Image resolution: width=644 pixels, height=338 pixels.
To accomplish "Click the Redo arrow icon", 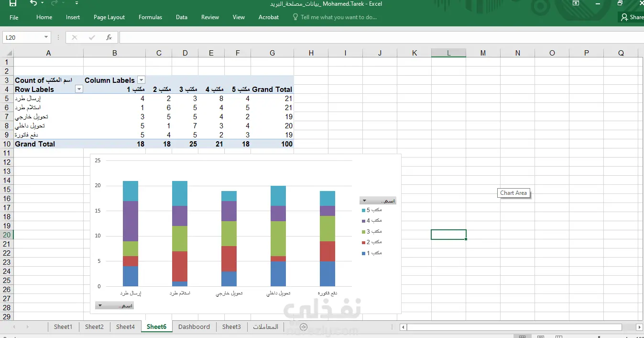I will pos(54,3).
